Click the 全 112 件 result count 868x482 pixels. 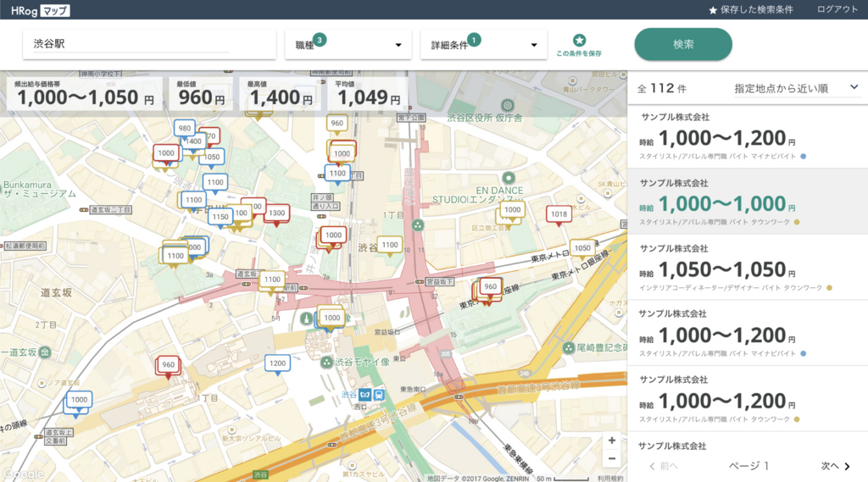point(662,89)
